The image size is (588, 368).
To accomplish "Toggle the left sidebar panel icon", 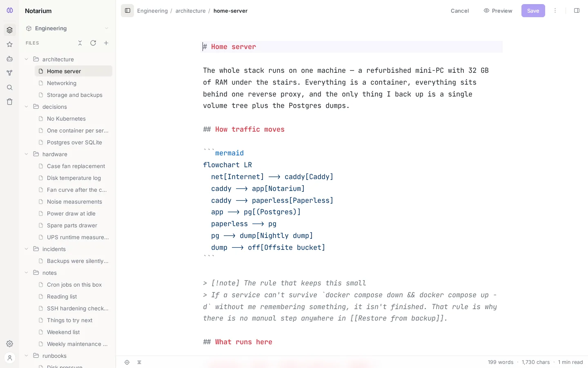I will tap(127, 11).
